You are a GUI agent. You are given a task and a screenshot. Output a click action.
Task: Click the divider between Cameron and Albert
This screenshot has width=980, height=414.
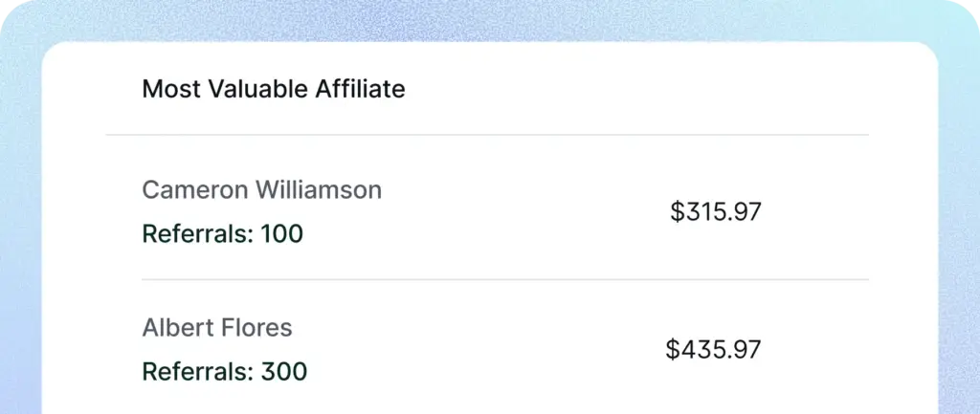pos(505,280)
